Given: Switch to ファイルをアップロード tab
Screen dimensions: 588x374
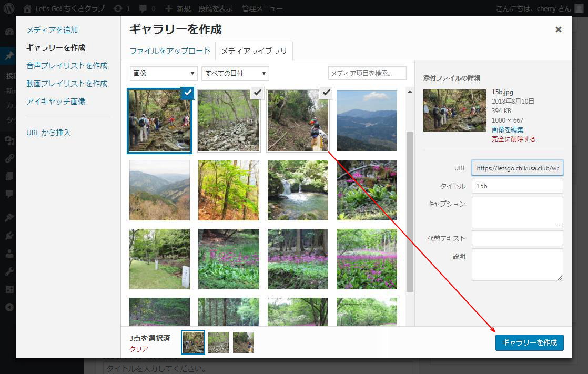Looking at the screenshot, I should [170, 51].
